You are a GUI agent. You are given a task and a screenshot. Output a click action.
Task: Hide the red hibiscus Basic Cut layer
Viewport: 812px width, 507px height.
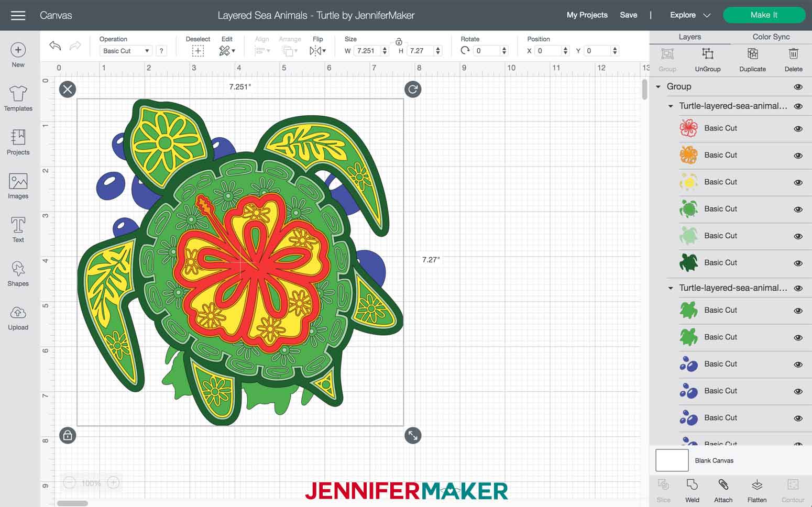(798, 129)
